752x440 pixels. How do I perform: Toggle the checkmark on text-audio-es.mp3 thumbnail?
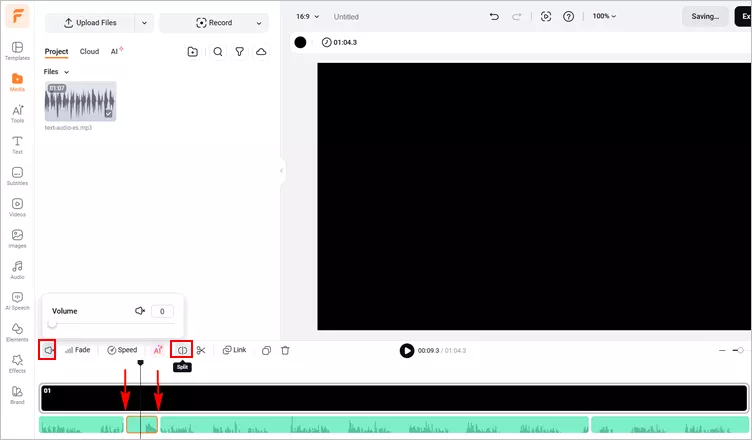(108, 114)
